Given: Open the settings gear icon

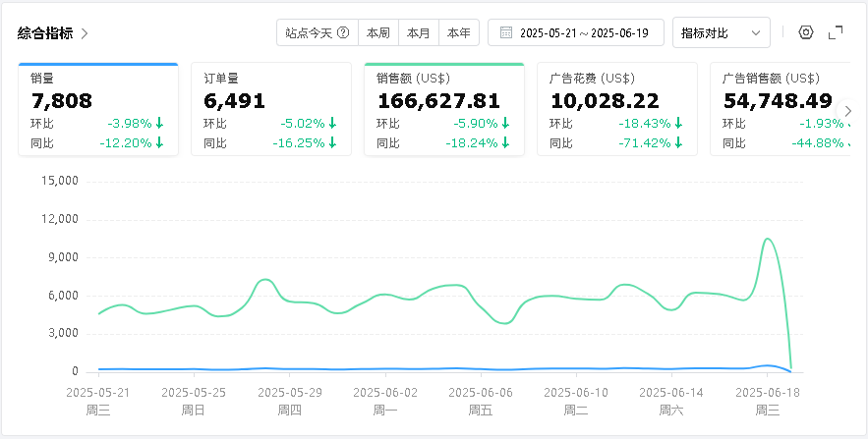Looking at the screenshot, I should pyautogui.click(x=806, y=32).
